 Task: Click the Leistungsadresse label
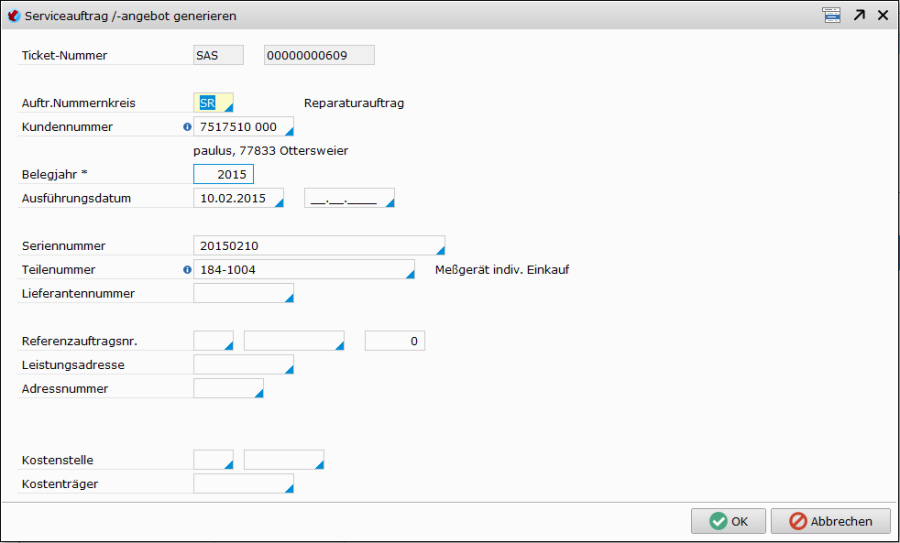(73, 365)
